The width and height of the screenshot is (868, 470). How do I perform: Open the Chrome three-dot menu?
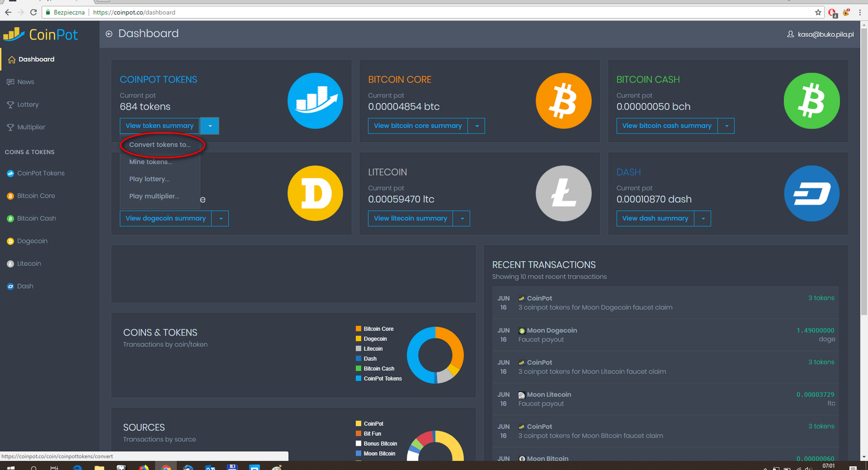pos(860,12)
